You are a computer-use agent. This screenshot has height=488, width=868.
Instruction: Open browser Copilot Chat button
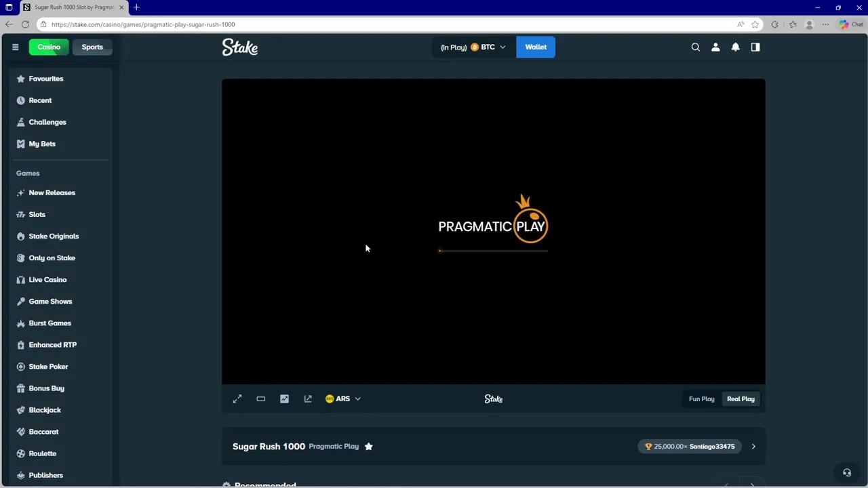click(x=850, y=24)
